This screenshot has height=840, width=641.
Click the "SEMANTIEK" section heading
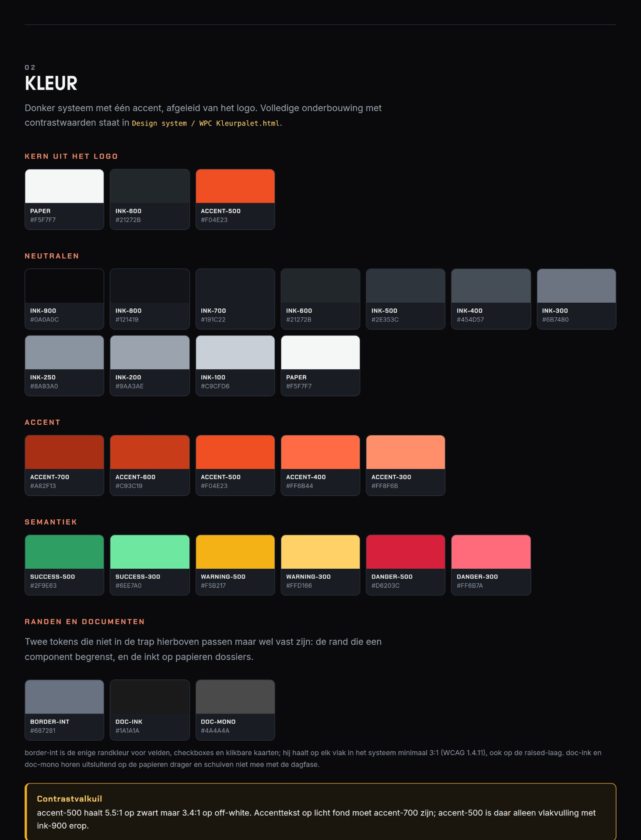coord(51,522)
